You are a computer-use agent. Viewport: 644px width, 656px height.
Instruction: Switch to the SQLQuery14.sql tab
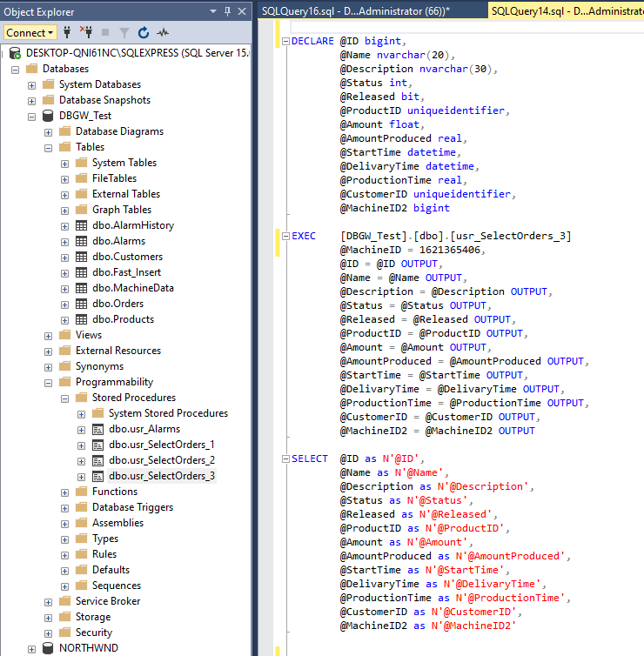tap(566, 10)
